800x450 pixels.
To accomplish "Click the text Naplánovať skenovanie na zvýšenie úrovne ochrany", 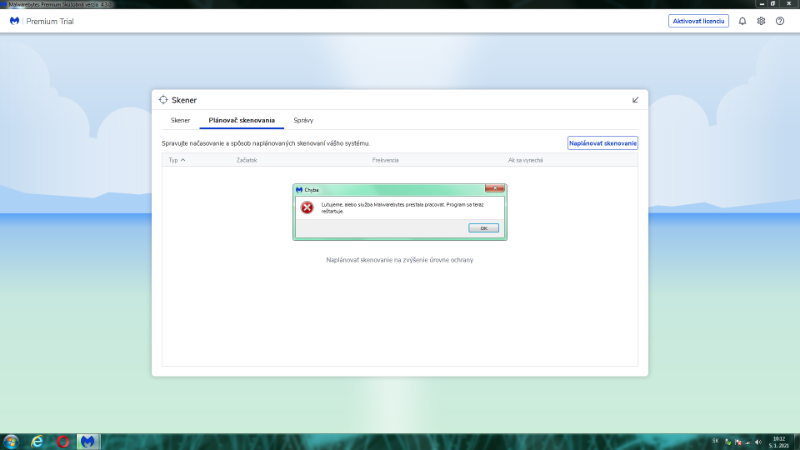I will 399,260.
